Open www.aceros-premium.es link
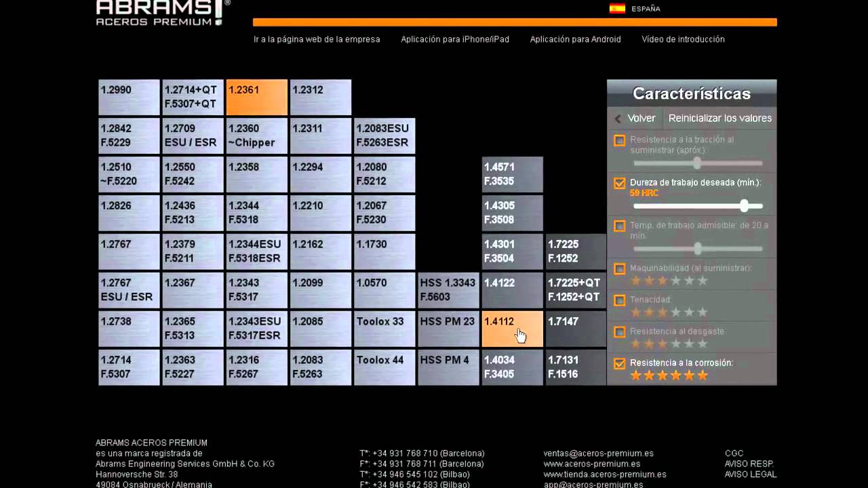The image size is (868, 488). (x=592, y=464)
